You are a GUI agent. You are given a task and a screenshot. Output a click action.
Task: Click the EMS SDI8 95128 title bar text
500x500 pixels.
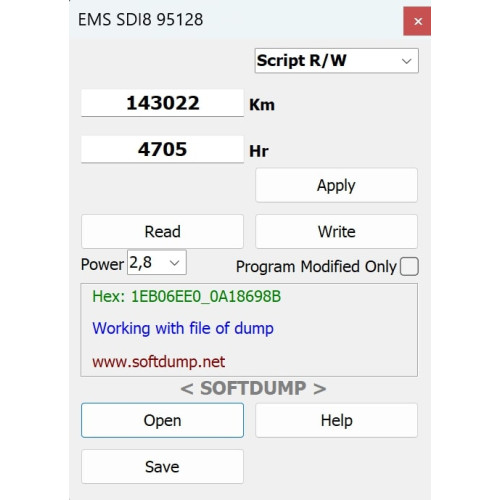140,20
